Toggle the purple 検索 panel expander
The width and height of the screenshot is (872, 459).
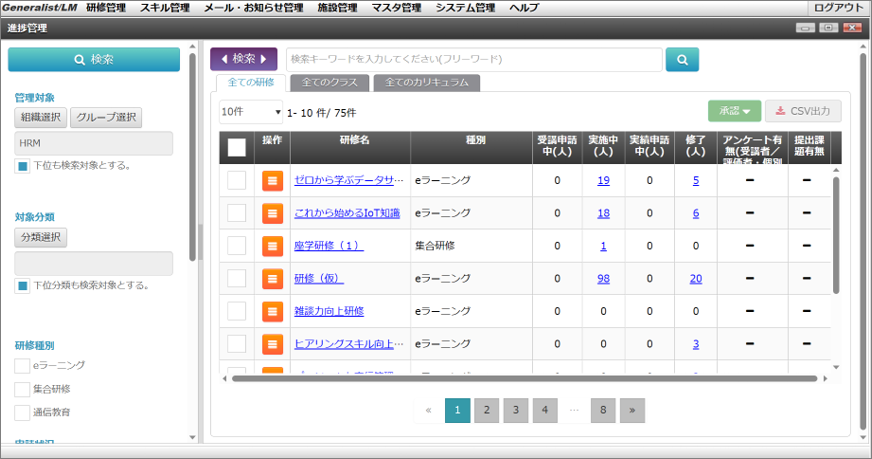(x=243, y=59)
